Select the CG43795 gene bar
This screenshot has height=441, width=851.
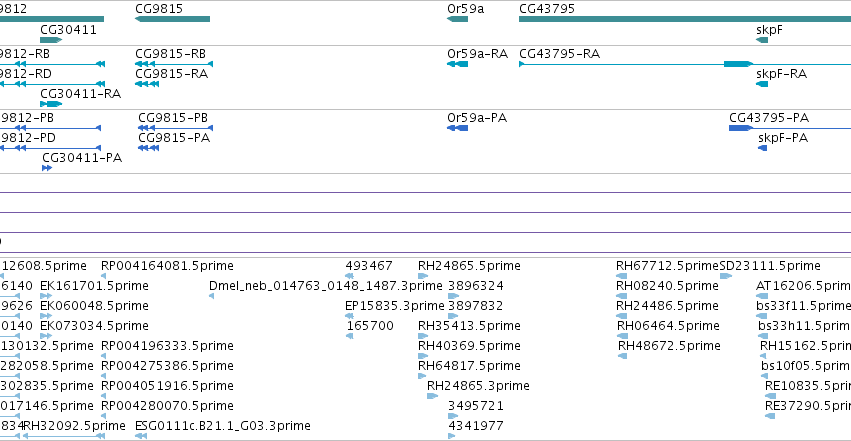point(685,19)
